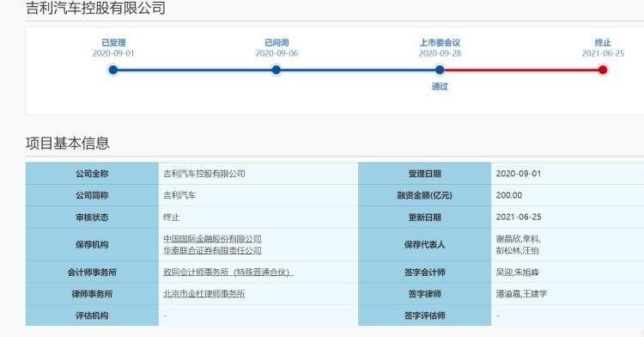Open the 北京市金杜律师事务所 link
Image resolution: width=644 pixels, height=337 pixels.
coord(204,294)
